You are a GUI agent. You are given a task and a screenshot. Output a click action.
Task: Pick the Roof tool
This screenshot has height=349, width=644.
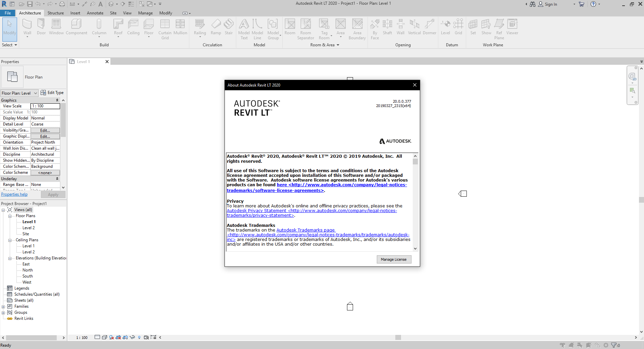click(x=118, y=27)
